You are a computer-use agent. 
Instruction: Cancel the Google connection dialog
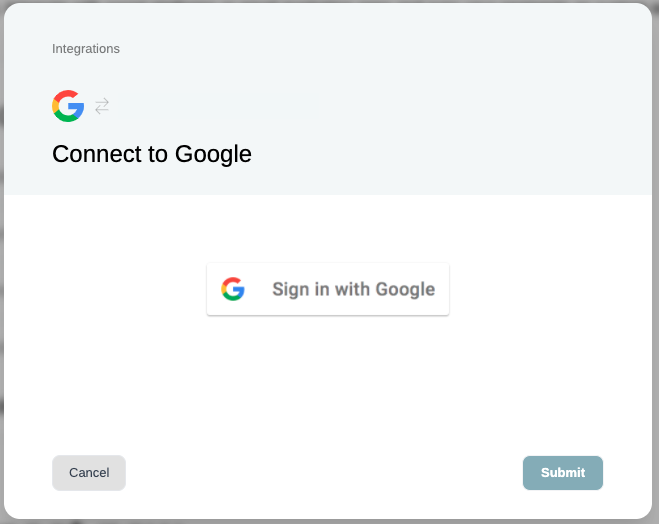[x=89, y=473]
